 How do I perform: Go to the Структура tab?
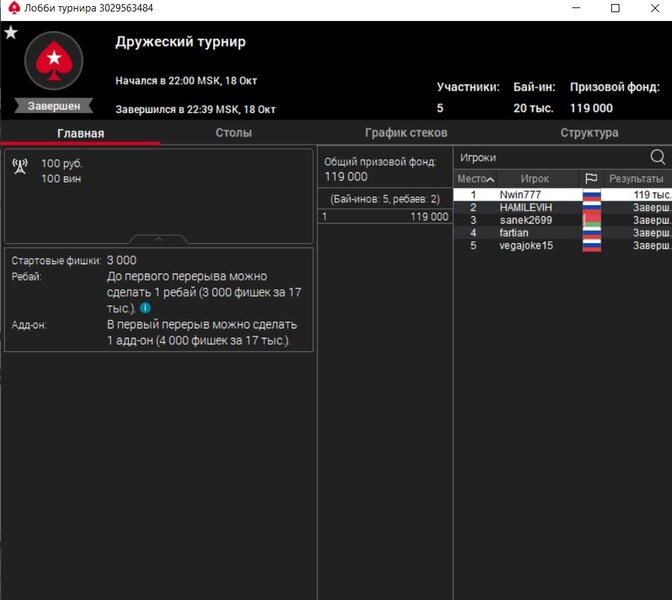[x=589, y=133]
